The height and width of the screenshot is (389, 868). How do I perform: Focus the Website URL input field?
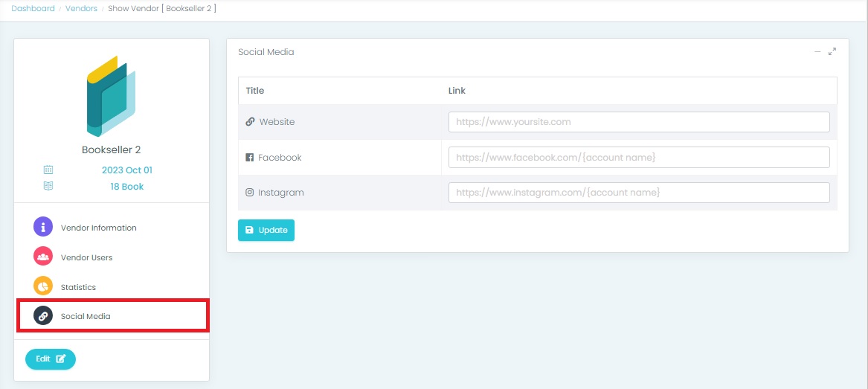[x=638, y=122]
